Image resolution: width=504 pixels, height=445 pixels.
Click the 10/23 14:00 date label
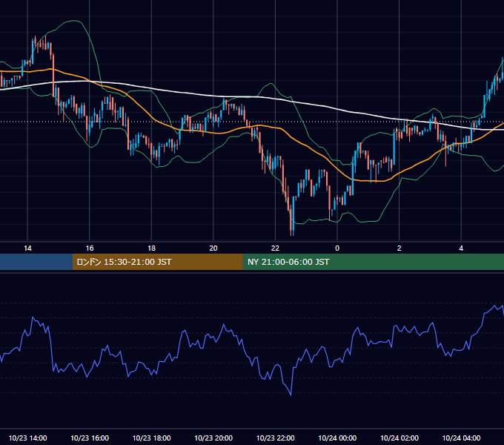(x=27, y=438)
